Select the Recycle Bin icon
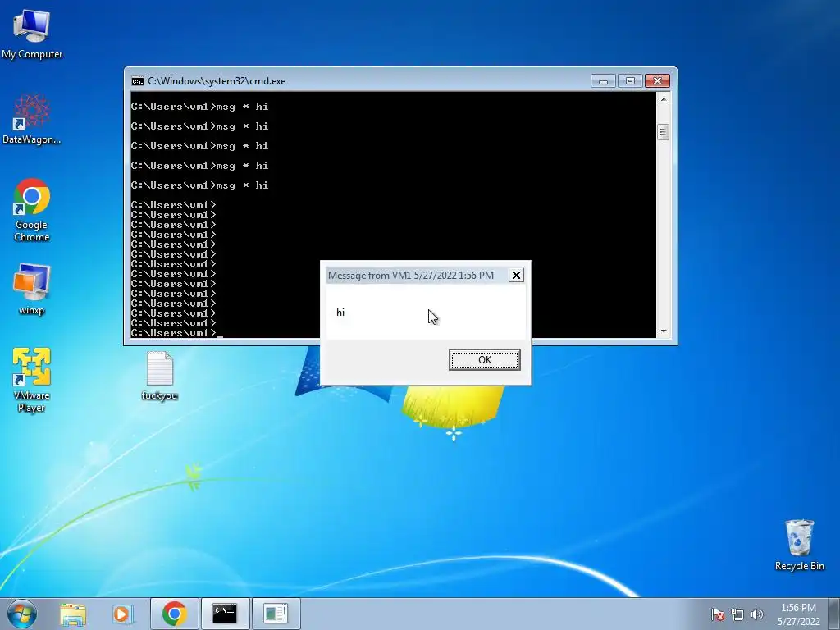The height and width of the screenshot is (630, 840). [x=799, y=545]
